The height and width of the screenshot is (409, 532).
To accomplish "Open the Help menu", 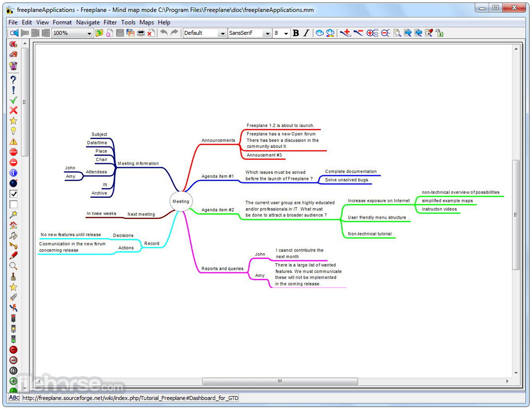I will click(164, 22).
